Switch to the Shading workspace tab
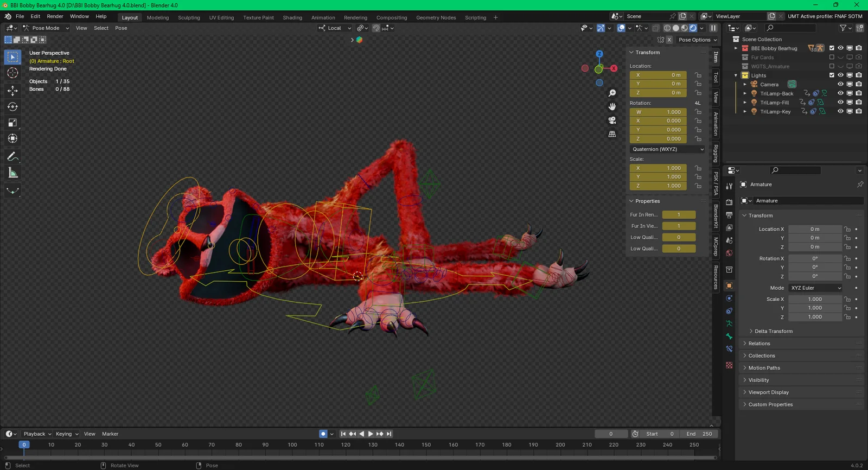Screen dimensions: 868x470 pyautogui.click(x=292, y=17)
